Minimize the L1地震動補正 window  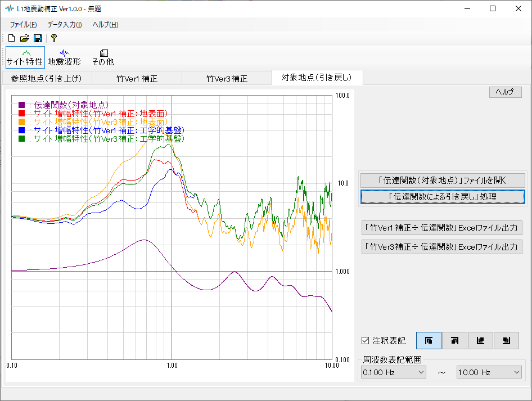tap(467, 8)
